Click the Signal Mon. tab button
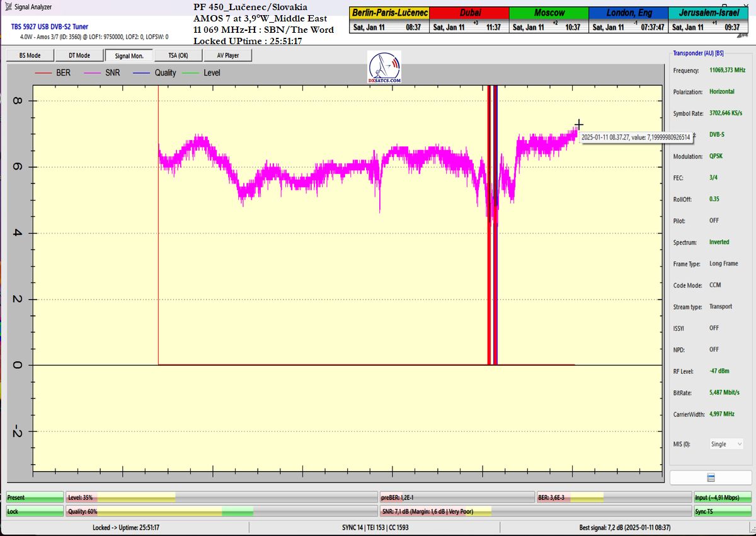This screenshot has height=536, width=756. coord(129,55)
